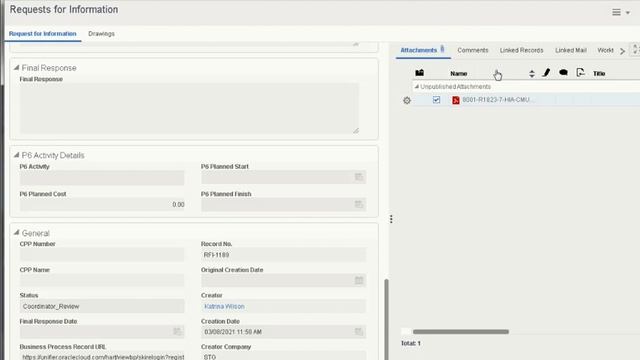Click the Title column header
Image resolution: width=640 pixels, height=360 pixels.
[599, 73]
